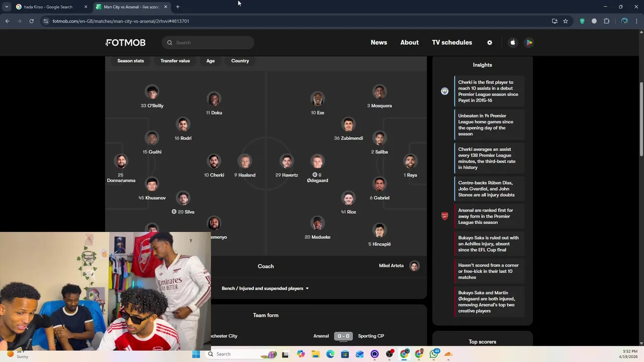Viewport: 644px width, 362px height.
Task: Open Madueke's player entry
Action: point(317,228)
